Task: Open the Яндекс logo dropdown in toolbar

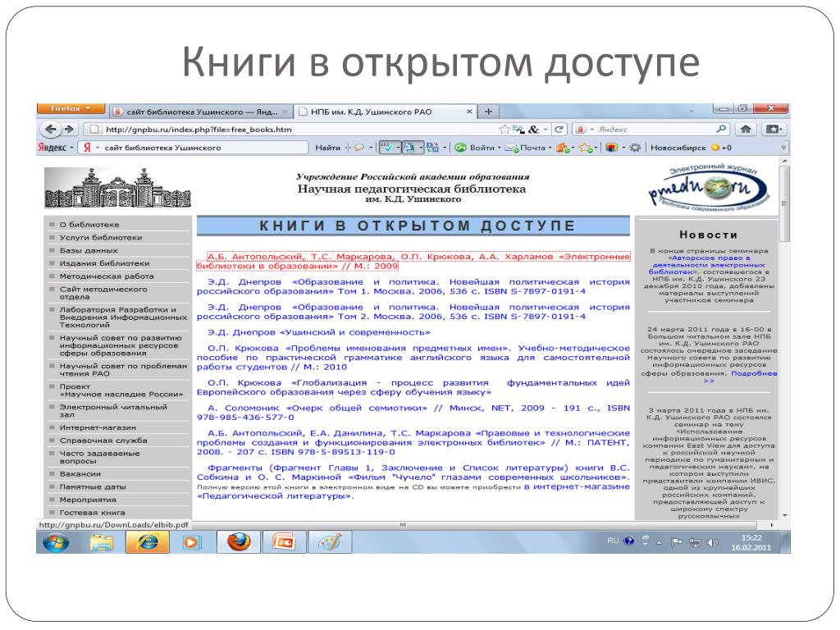Action: [55, 148]
